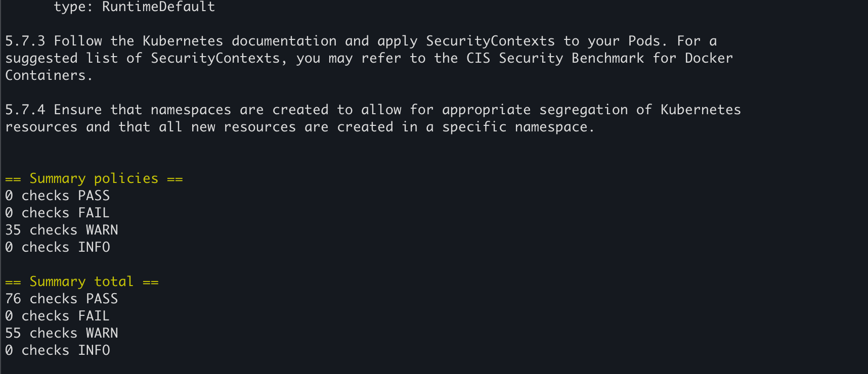
Task: Click the '5.7.4' section number
Action: [25, 110]
